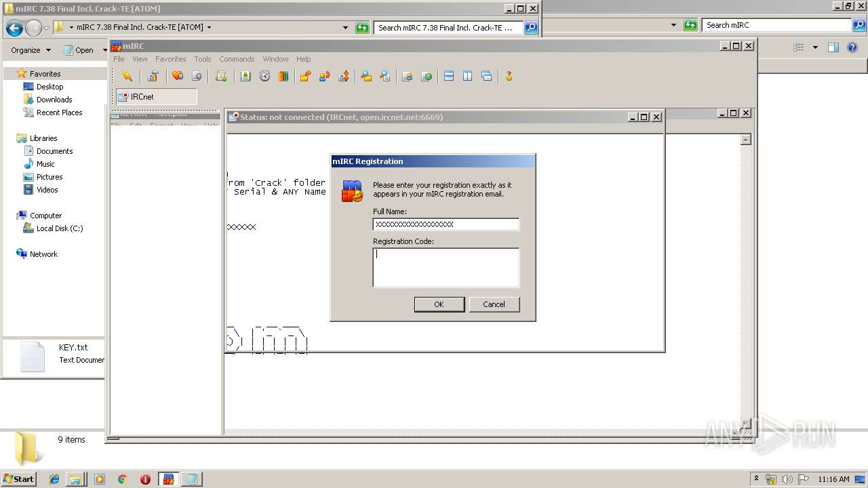The width and height of the screenshot is (868, 488).
Task: Click the About mIRC icon
Action: 509,76
